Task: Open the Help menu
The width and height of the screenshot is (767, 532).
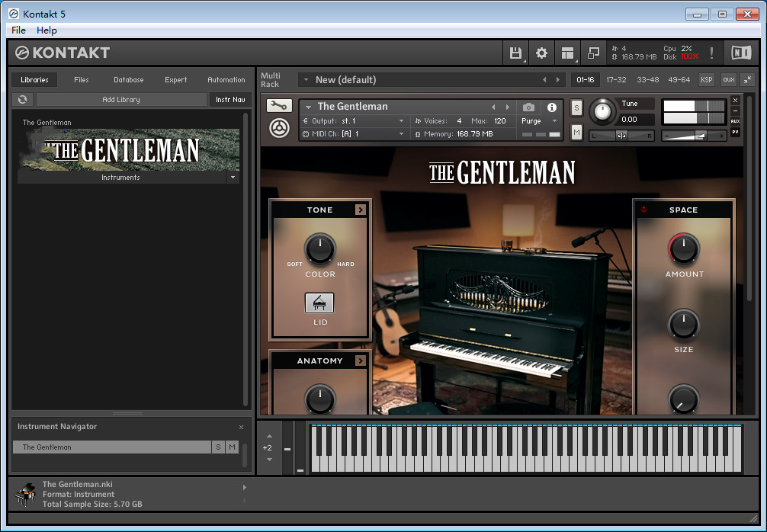Action: [47, 30]
